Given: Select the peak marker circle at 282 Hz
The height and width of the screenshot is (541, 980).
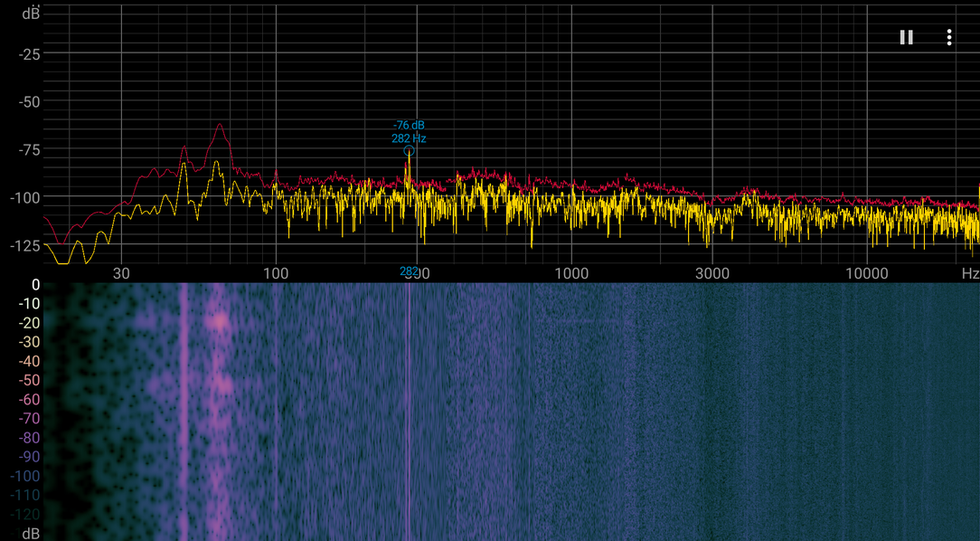Looking at the screenshot, I should (409, 151).
